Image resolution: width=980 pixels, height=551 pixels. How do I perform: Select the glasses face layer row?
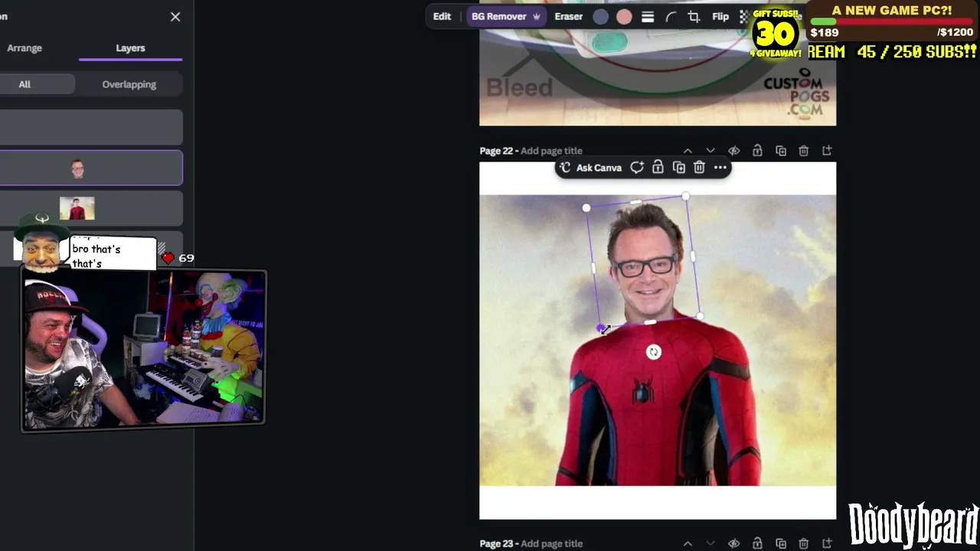pyautogui.click(x=91, y=168)
